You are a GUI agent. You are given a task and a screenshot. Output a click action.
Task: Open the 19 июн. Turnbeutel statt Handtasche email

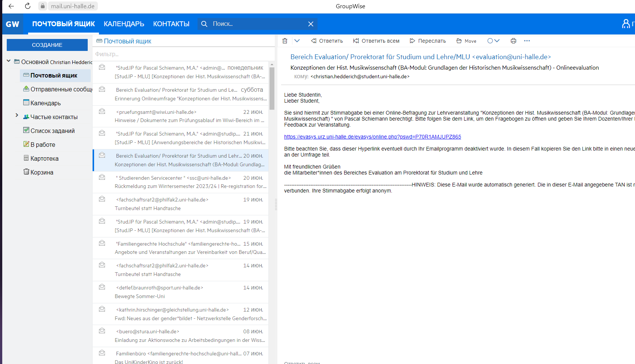tap(180, 204)
